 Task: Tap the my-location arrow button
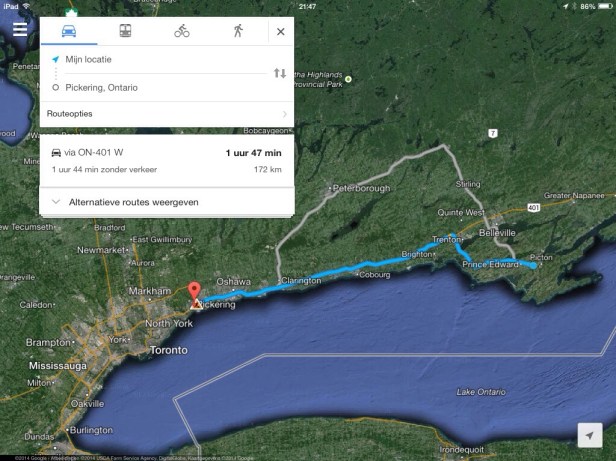point(590,435)
